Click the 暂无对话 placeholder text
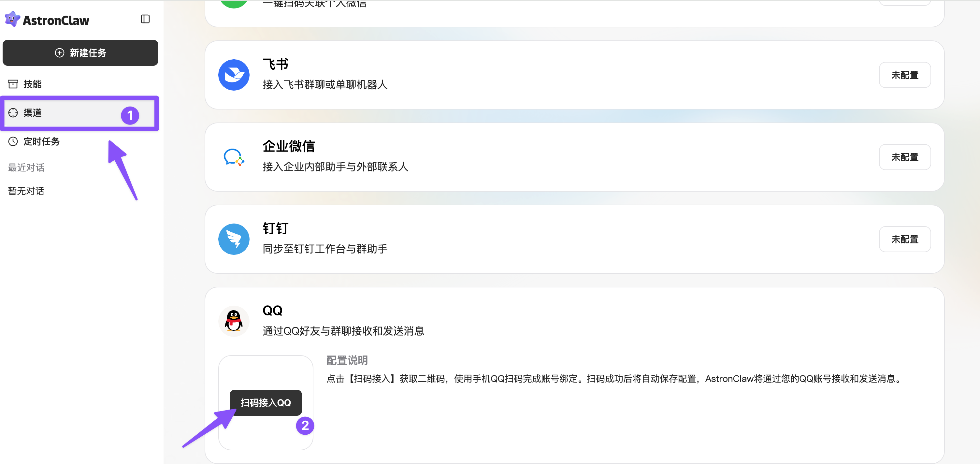Screen dimensions: 980x464 click(26, 191)
